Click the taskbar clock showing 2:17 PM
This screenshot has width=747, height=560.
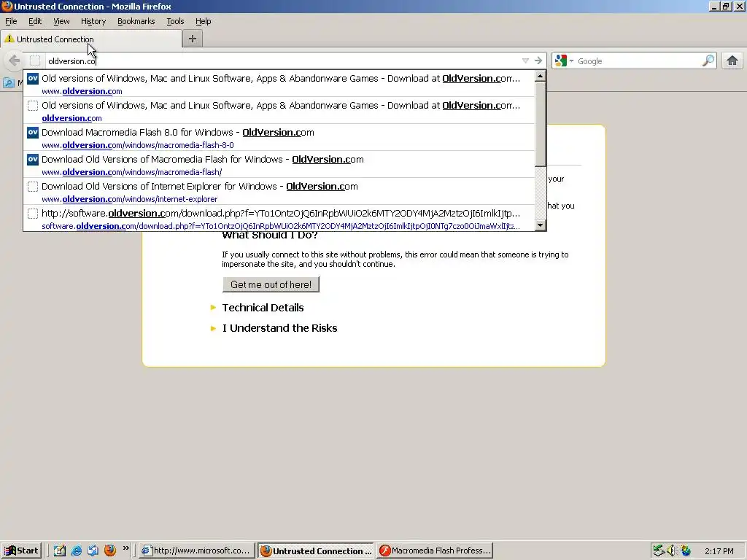719,551
